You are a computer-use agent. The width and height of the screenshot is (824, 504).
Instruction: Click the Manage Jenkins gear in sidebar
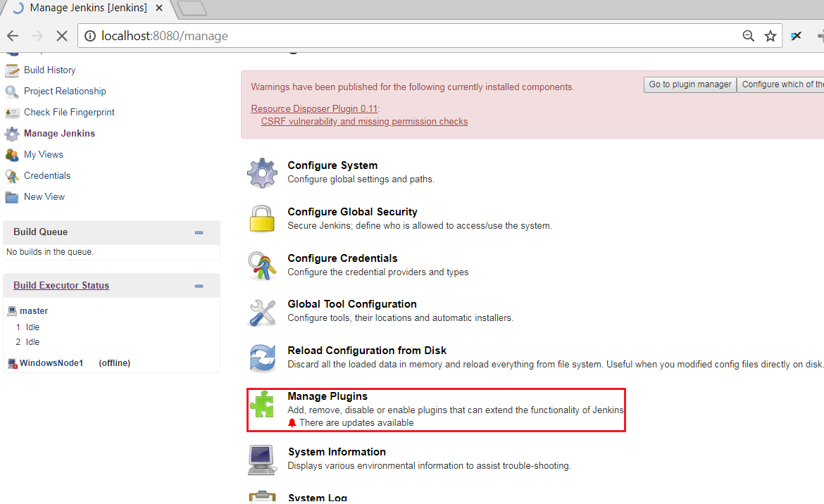point(12,133)
